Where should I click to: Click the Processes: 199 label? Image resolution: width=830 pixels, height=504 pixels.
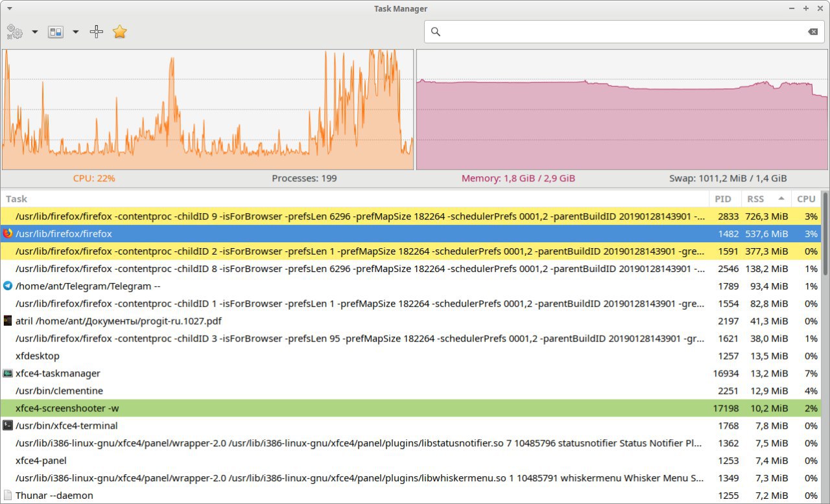(304, 178)
